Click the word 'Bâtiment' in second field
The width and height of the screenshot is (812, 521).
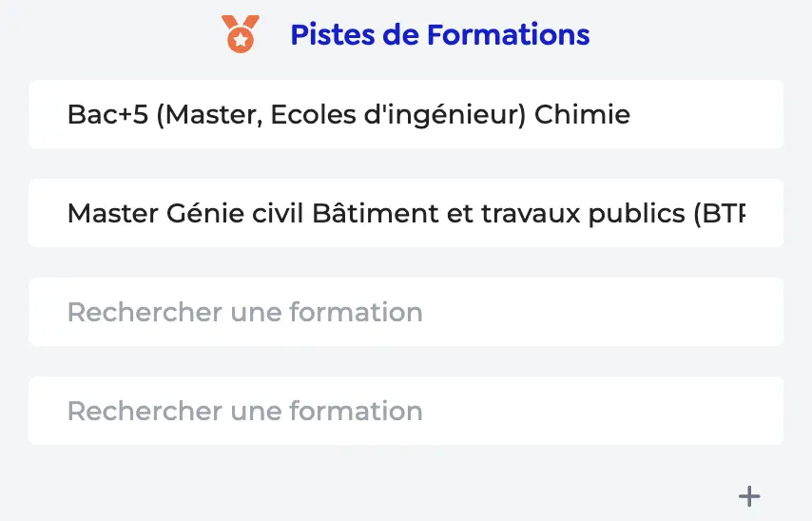[376, 214]
